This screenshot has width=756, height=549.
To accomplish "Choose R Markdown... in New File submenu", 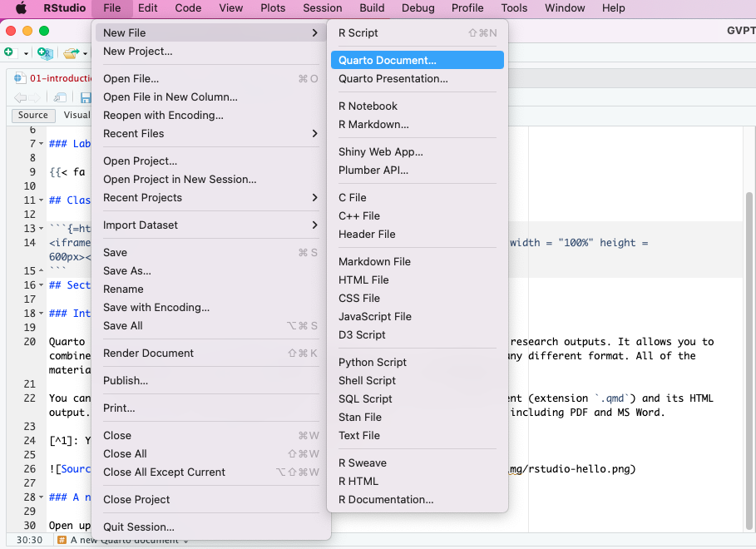I will 373,124.
